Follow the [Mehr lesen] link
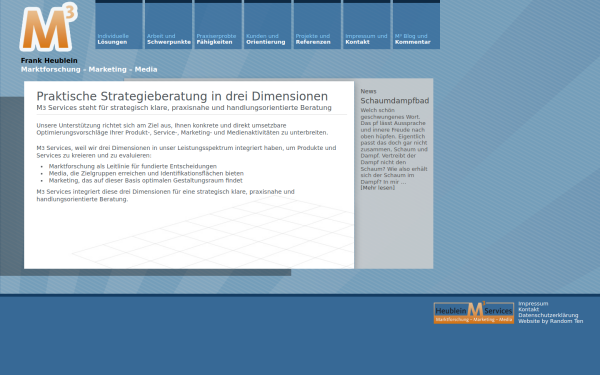 click(377, 188)
